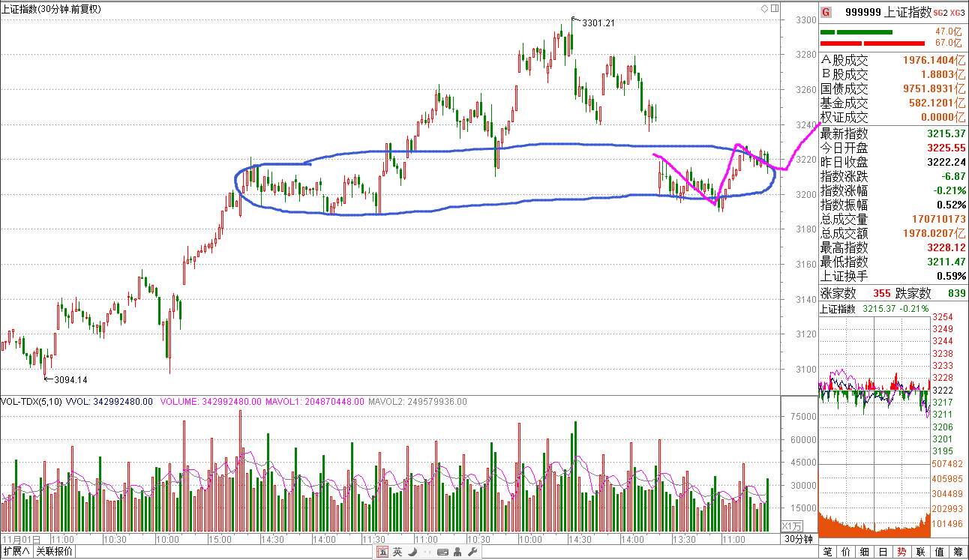Click the SG2 indicator label
This screenshot has height=560, width=969.
pos(940,13)
